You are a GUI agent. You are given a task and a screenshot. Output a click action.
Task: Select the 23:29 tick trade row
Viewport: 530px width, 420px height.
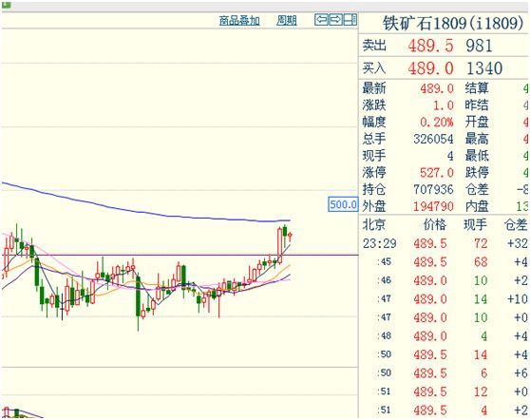click(x=445, y=243)
